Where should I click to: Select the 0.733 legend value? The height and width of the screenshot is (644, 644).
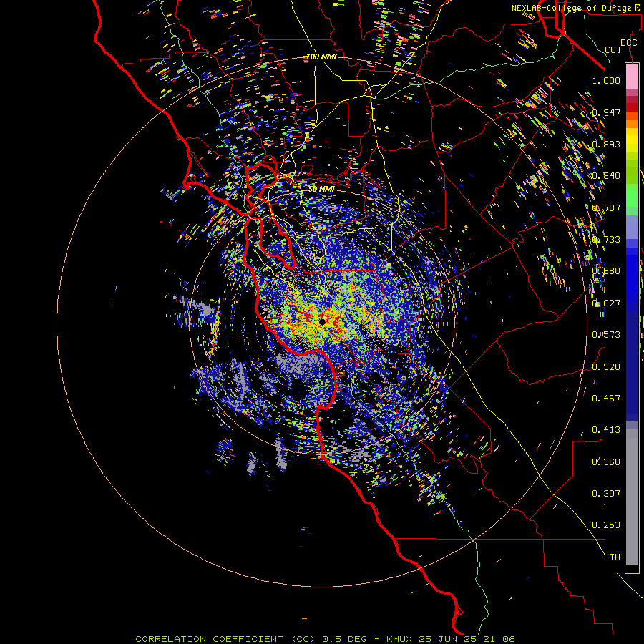606,240
